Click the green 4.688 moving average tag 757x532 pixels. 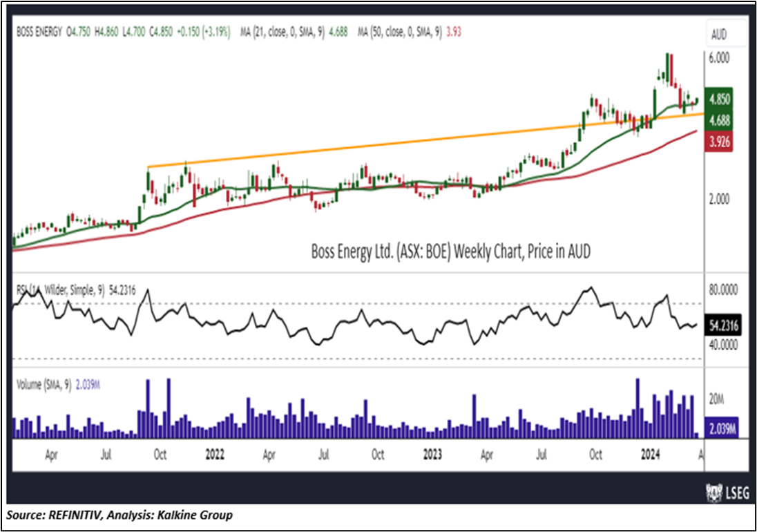click(719, 120)
